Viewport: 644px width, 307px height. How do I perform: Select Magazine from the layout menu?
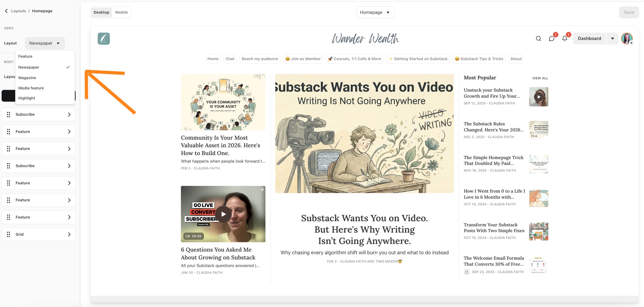click(45, 78)
